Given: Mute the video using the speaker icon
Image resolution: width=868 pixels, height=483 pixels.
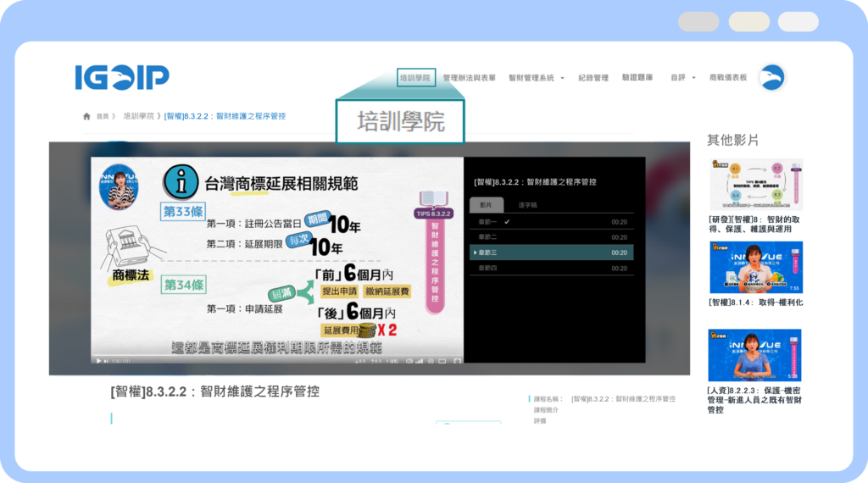Looking at the screenshot, I should click(x=409, y=361).
